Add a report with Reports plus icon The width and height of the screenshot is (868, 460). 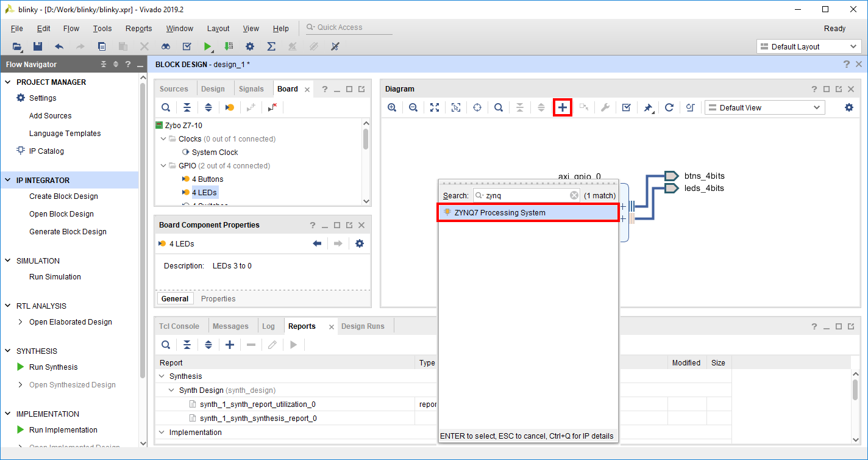(x=230, y=345)
